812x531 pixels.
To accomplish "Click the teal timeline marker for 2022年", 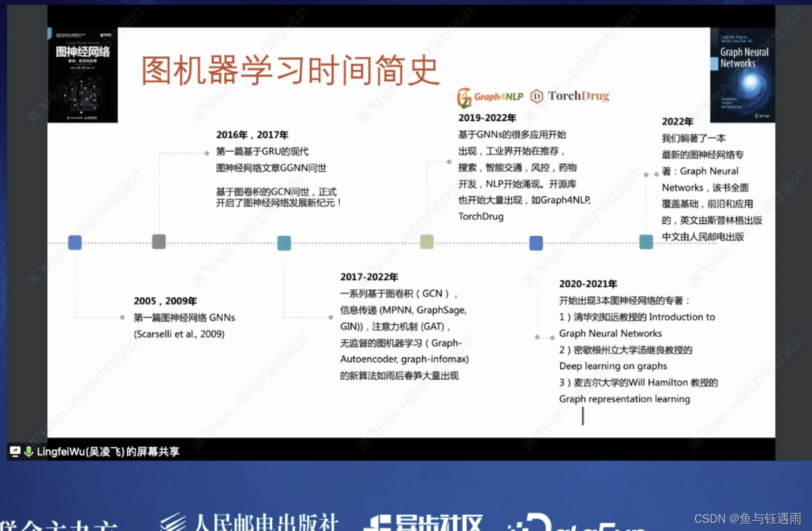I will (x=646, y=242).
